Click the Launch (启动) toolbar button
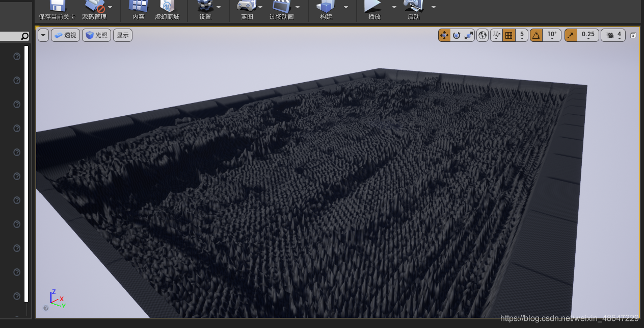644x328 pixels. point(413,10)
